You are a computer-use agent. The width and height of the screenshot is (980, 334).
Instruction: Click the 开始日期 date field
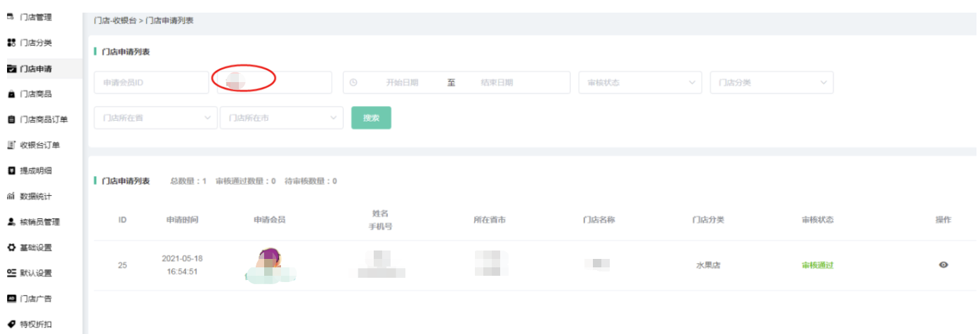(x=402, y=83)
